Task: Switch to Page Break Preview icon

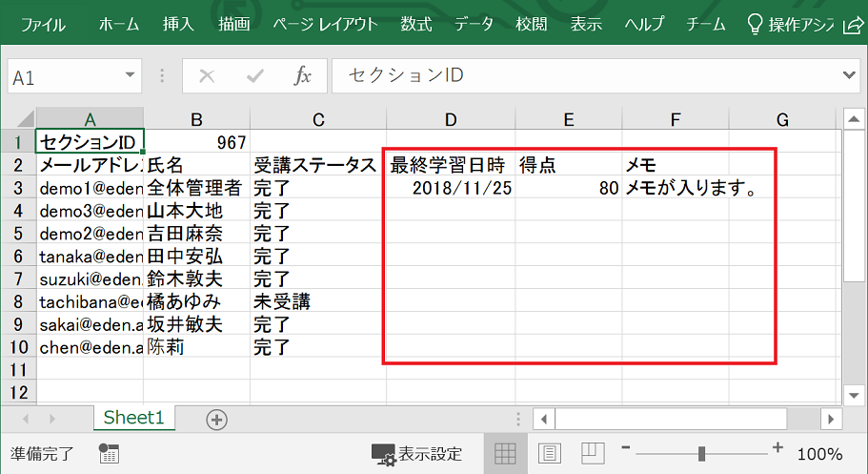Action: coord(593,453)
